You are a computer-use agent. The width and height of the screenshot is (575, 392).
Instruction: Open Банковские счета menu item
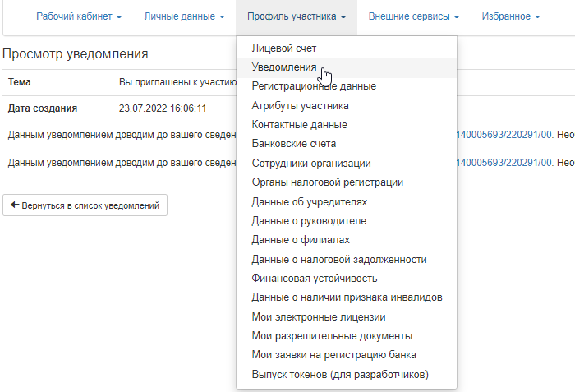coord(293,144)
